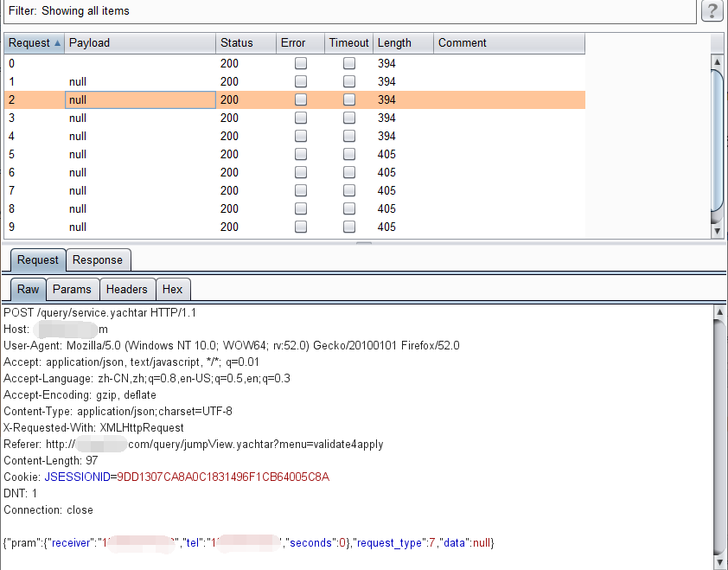Open the Params view tab
The image size is (728, 570).
[x=72, y=290]
